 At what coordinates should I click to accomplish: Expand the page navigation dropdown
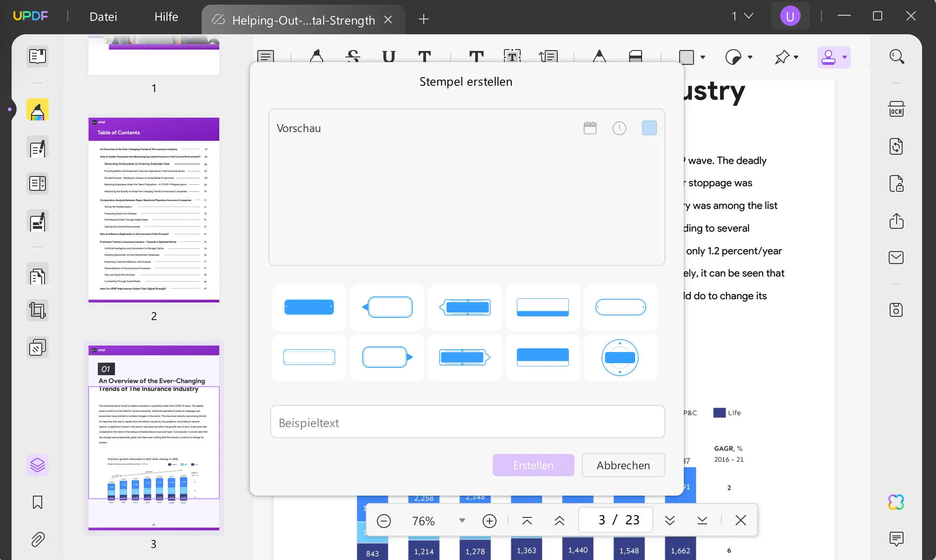pyautogui.click(x=740, y=17)
